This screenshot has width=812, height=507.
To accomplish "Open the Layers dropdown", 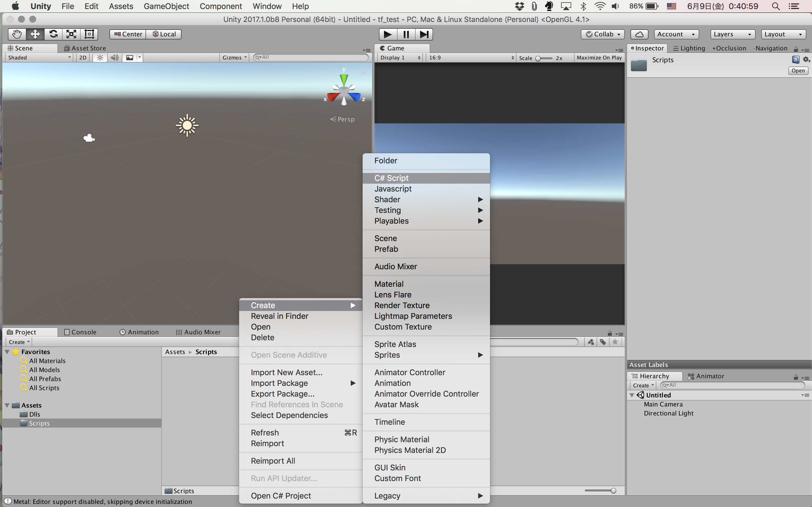I will coord(732,34).
